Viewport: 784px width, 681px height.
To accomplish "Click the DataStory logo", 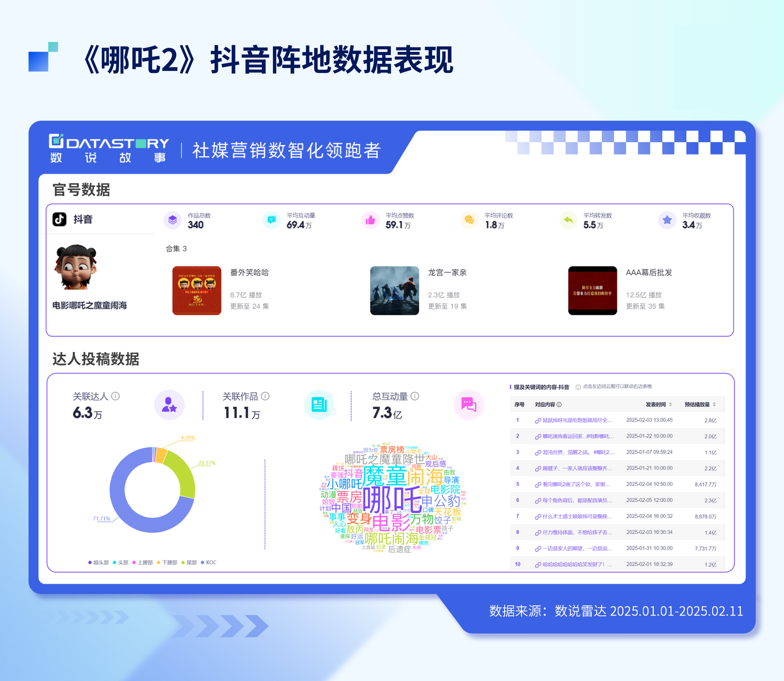I will pos(109,148).
